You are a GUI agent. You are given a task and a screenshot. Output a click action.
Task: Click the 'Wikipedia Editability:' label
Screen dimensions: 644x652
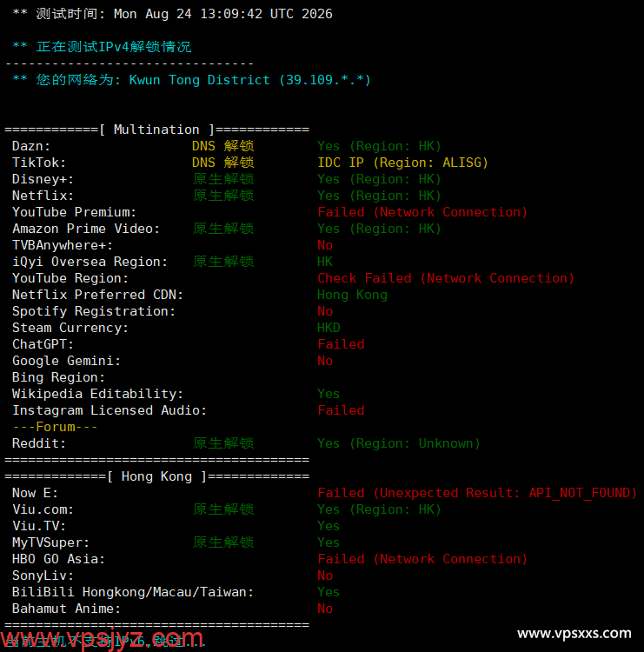point(97,394)
